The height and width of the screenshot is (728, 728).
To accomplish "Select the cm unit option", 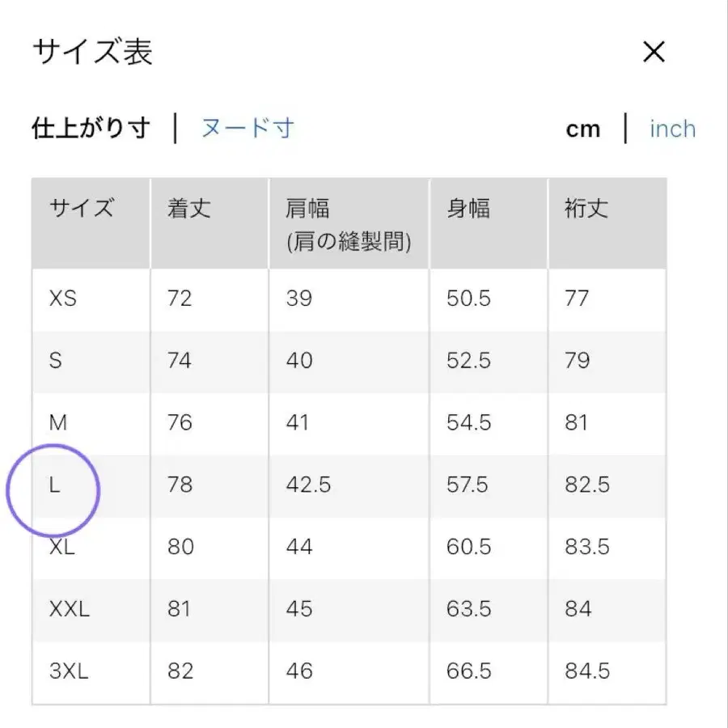I will 583,128.
